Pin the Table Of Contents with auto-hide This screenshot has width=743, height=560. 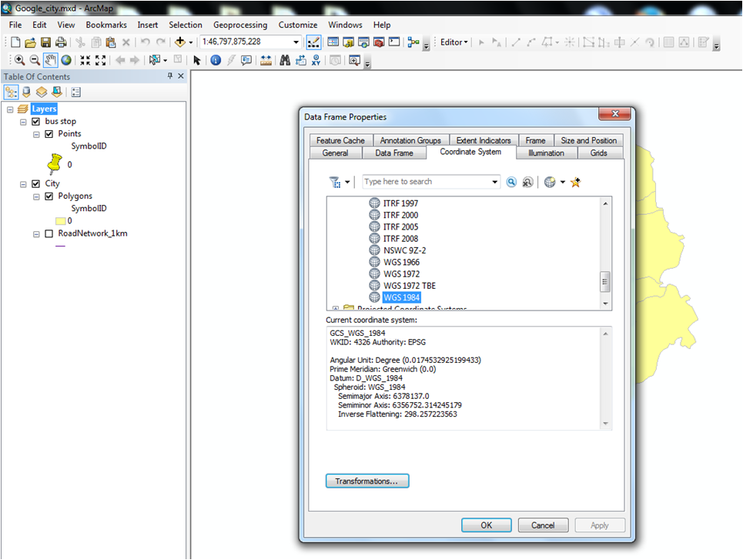(x=169, y=75)
